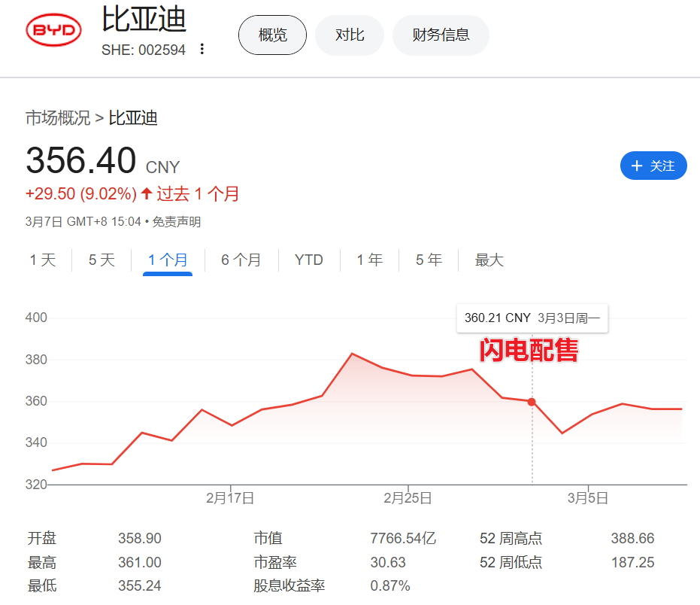700x605 pixels.
Task: Click the red up arrow next to 9.02%
Action: [x=147, y=193]
